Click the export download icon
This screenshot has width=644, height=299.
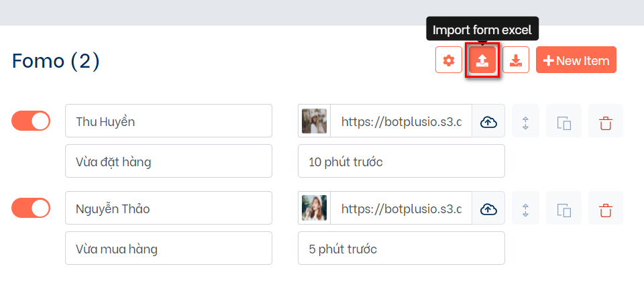(515, 60)
